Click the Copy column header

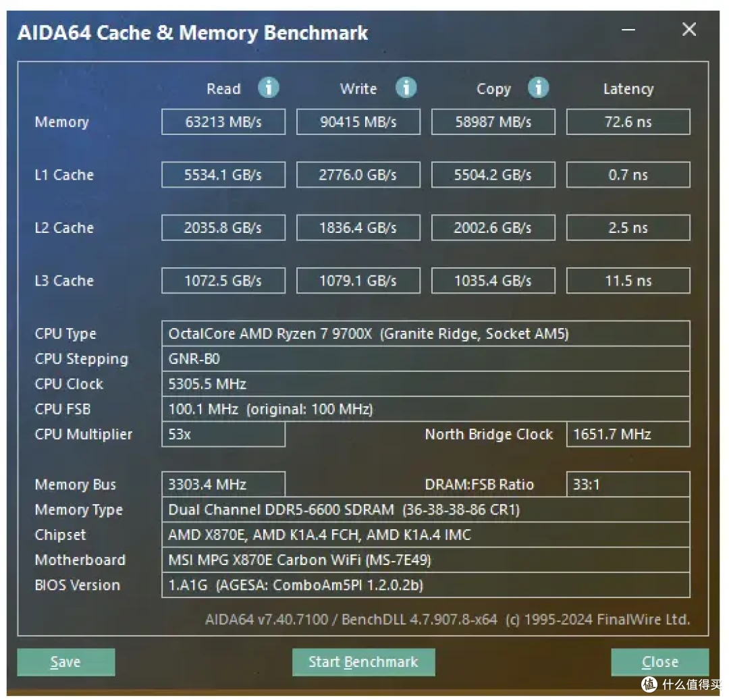[x=493, y=89]
